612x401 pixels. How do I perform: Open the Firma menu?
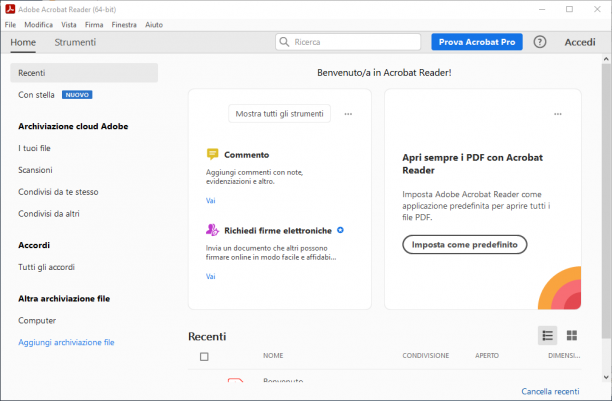(94, 25)
